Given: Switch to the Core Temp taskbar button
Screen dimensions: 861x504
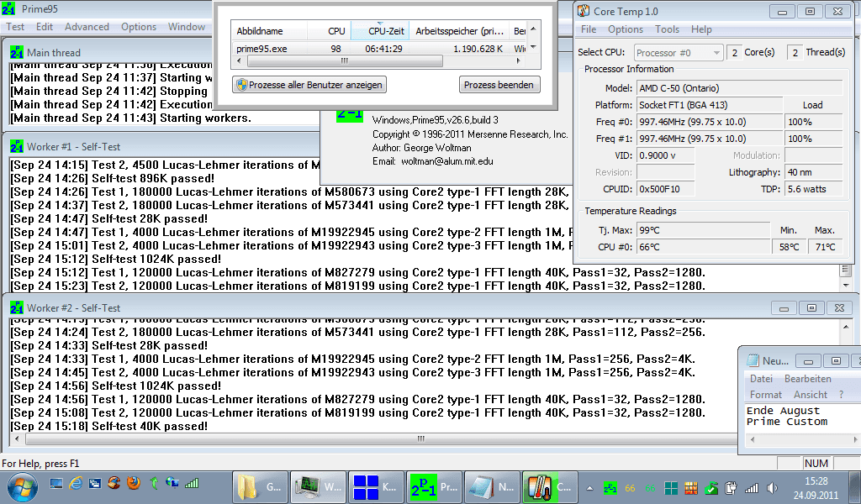Looking at the screenshot, I should pyautogui.click(x=550, y=487).
